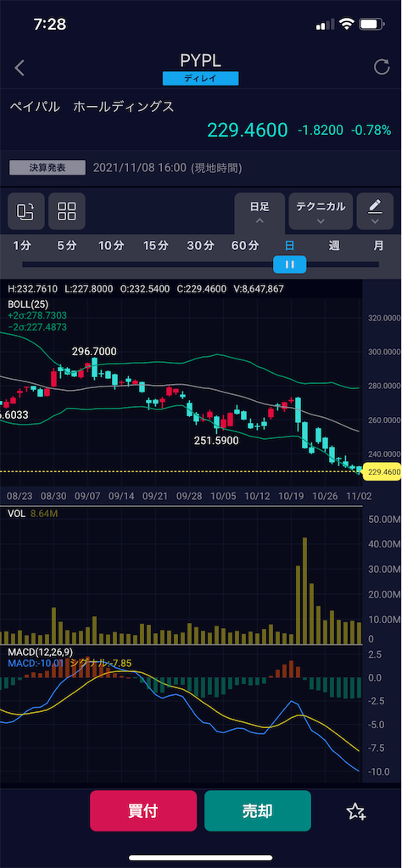Select the 10分 interval

point(111,246)
